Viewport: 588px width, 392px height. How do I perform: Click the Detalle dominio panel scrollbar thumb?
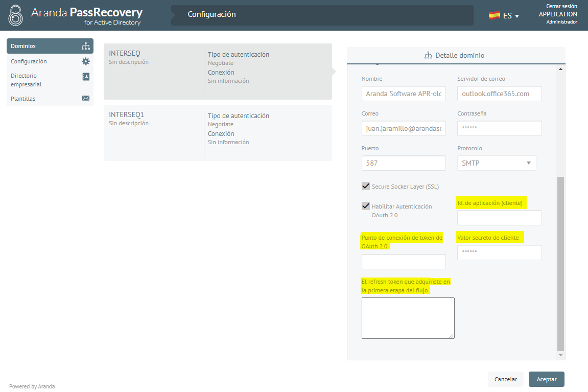point(560,263)
